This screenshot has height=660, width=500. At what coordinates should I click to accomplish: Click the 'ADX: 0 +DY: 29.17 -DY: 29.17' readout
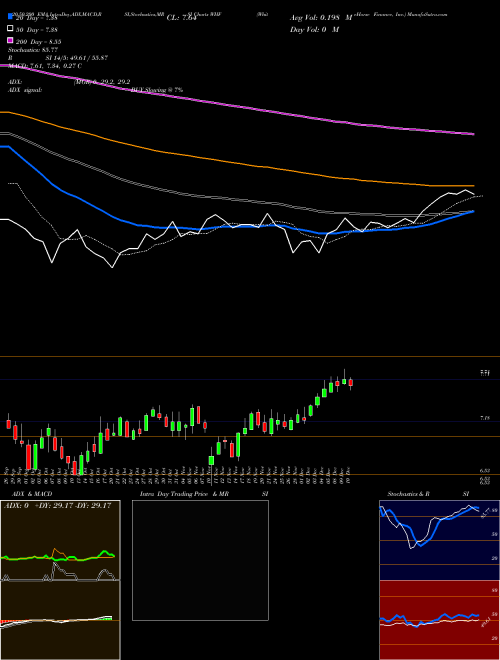[x=57, y=505]
